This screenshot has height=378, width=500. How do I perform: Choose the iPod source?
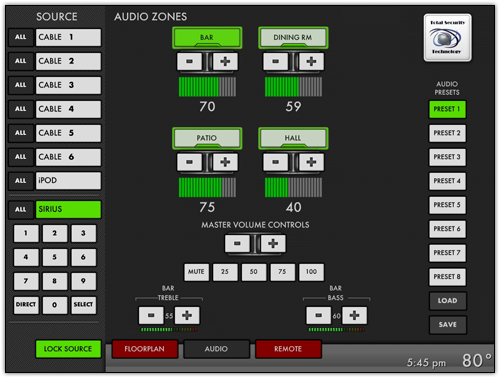[x=68, y=181]
